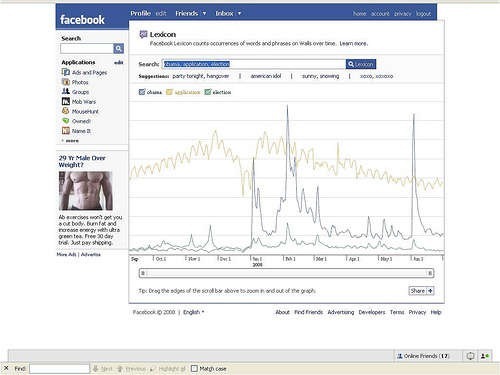Open the Friends dropdown arrow

pos(204,14)
